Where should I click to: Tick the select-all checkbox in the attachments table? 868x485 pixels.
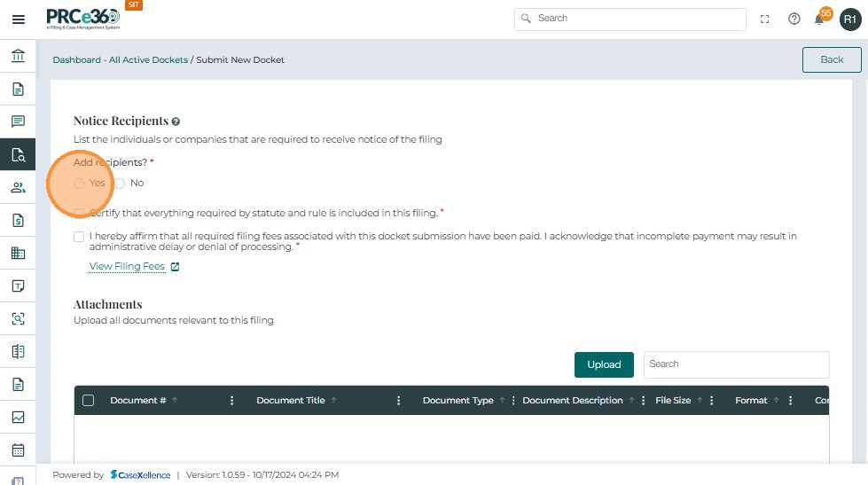click(88, 401)
